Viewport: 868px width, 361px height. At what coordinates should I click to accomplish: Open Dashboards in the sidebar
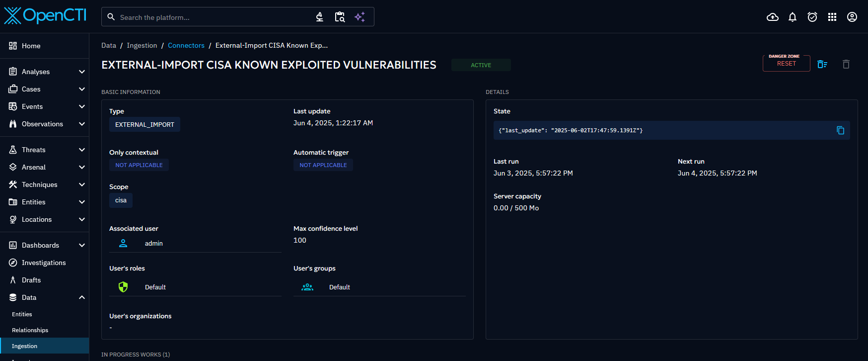coord(44,245)
